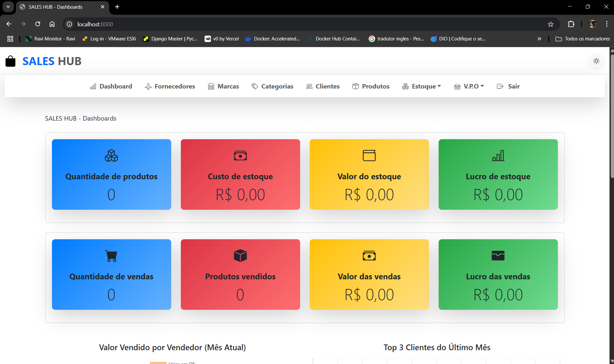
Task: Click the localhost:8000 address bar
Action: coord(95,24)
